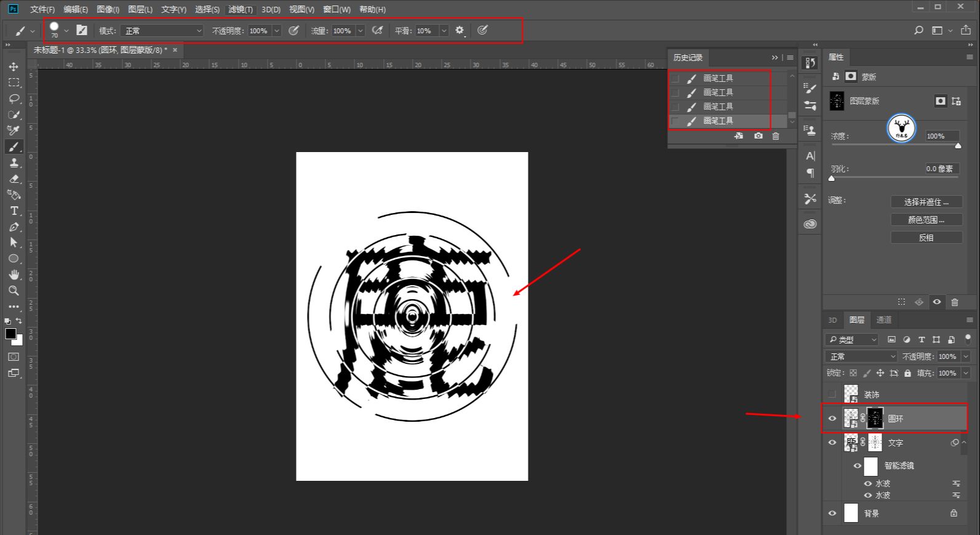The height and width of the screenshot is (535, 980).
Task: Open the 图像(I) menu
Action: [x=108, y=9]
